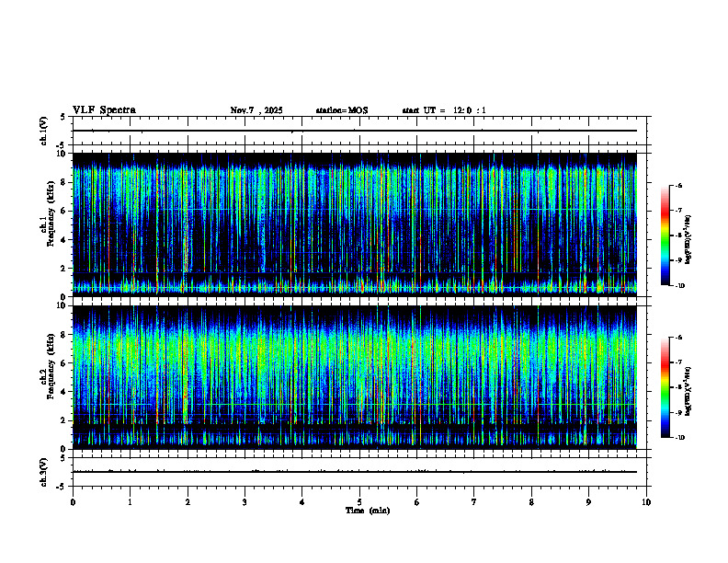Screen dimensions: 728x563
Task: Click the ch.2 spectrogram panel
Action: (x=354, y=377)
